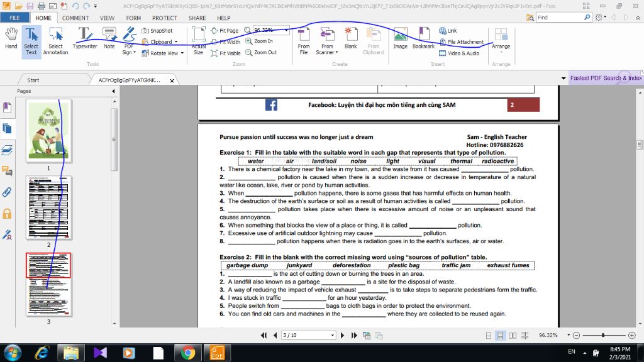Open the attachments paperclip panel
This screenshot has height=362, width=644.
coord(7,192)
